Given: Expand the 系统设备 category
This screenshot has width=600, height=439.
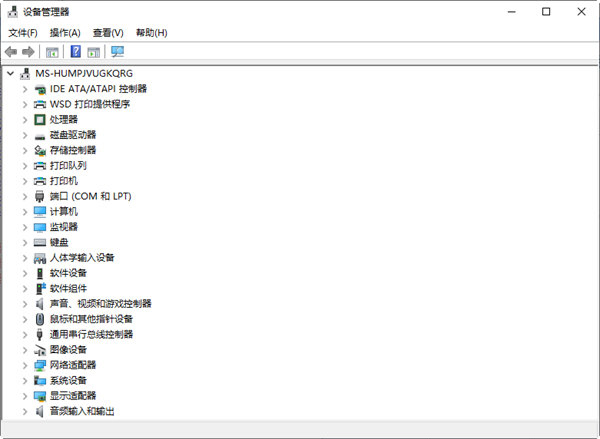Looking at the screenshot, I should tap(25, 380).
